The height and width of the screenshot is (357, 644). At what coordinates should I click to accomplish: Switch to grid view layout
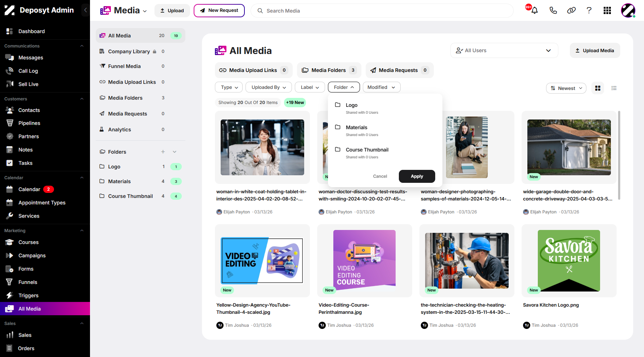598,88
